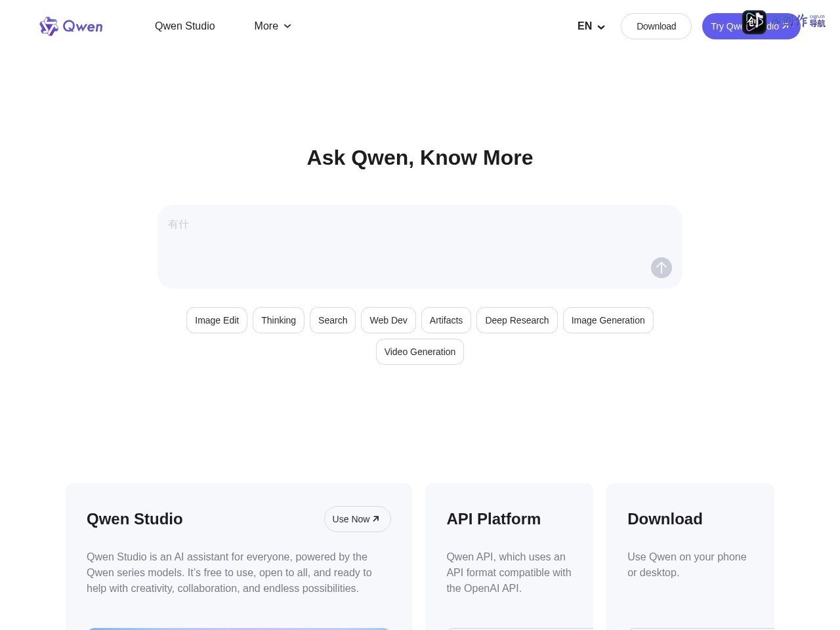
Task: Select the Web Dev chip
Action: [x=388, y=320]
